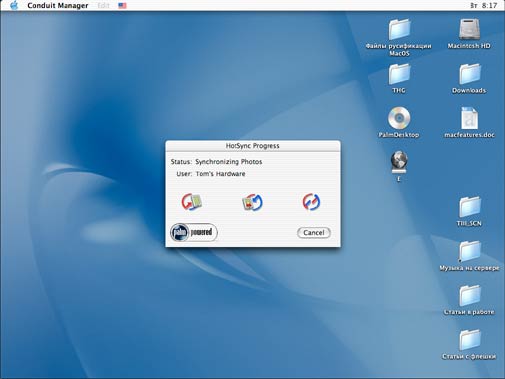The image size is (505, 379).
Task: Select the Статьи с флешки folder
Action: 469,340
